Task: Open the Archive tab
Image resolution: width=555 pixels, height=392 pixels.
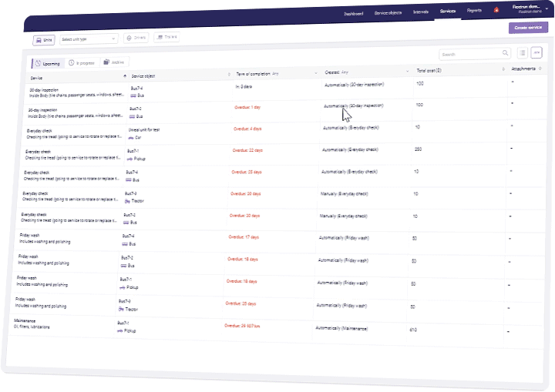Action: pos(116,62)
